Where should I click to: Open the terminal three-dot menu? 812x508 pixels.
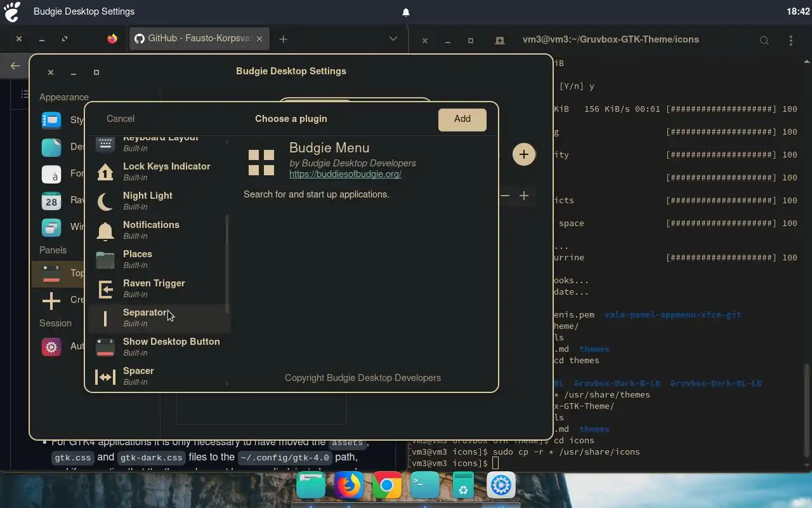pos(790,40)
